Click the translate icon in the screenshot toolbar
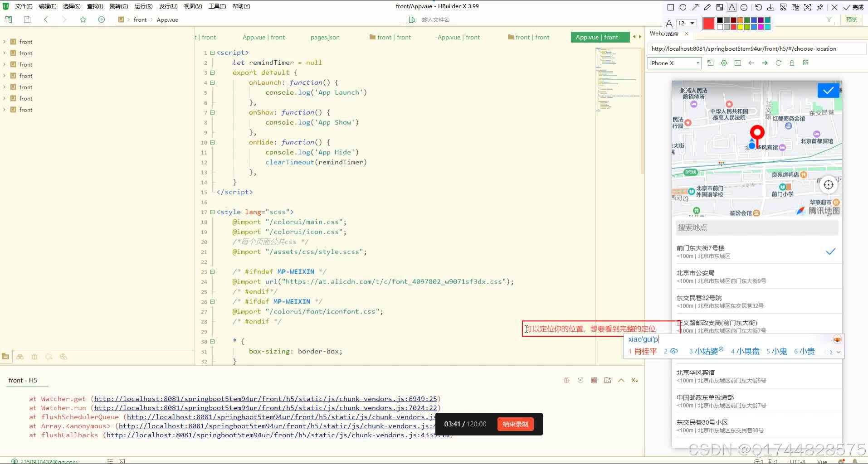 [795, 7]
